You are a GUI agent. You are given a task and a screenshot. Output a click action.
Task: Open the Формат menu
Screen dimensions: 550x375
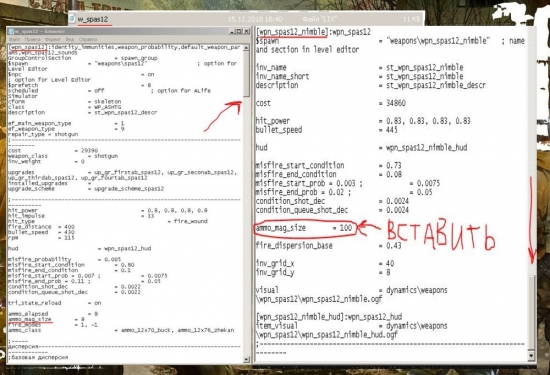(x=53, y=39)
